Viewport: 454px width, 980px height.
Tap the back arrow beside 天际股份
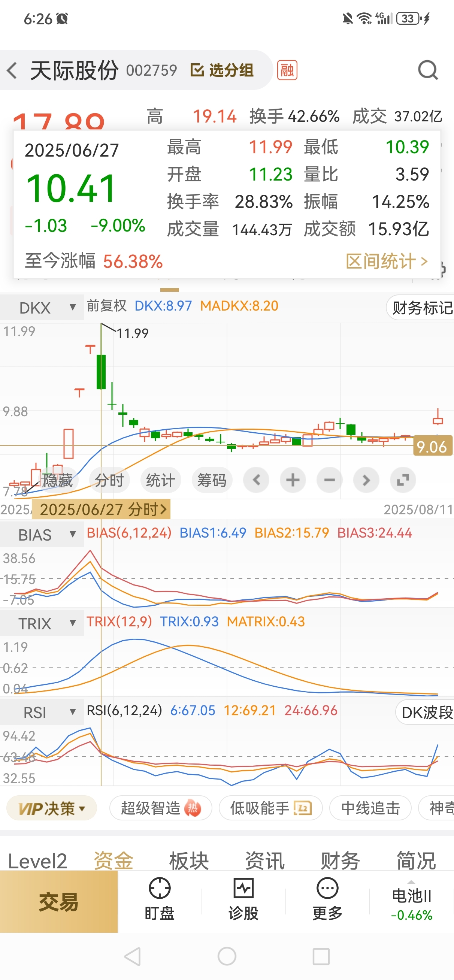click(12, 71)
